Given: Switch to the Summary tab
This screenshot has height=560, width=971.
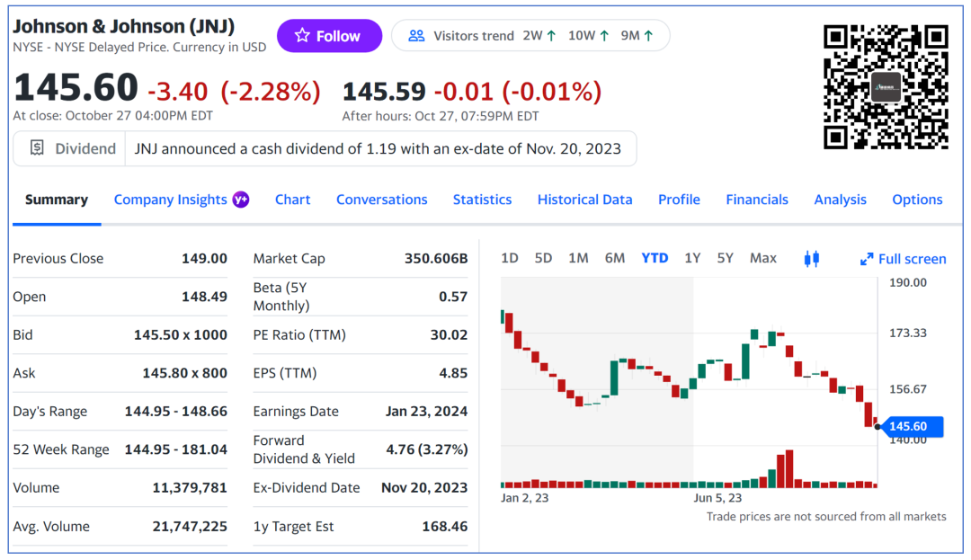Looking at the screenshot, I should [x=57, y=200].
